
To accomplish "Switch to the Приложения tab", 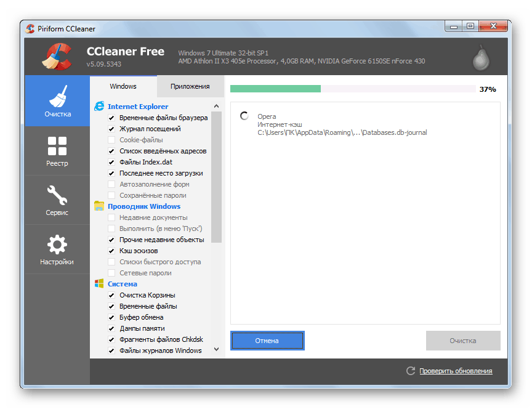I will pyautogui.click(x=190, y=86).
